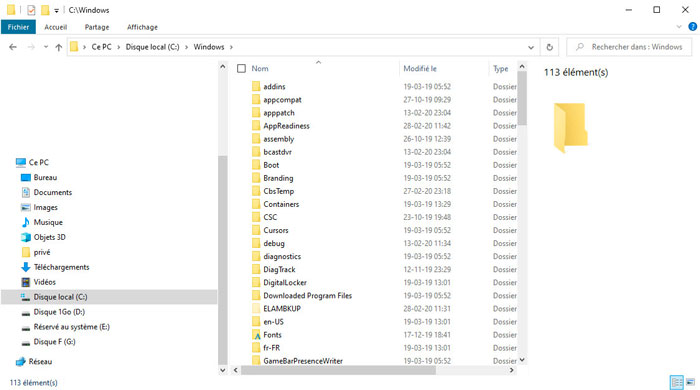Click in the Rechercher dans Windows box
Image resolution: width=700 pixels, height=390 pixels.
click(x=630, y=47)
